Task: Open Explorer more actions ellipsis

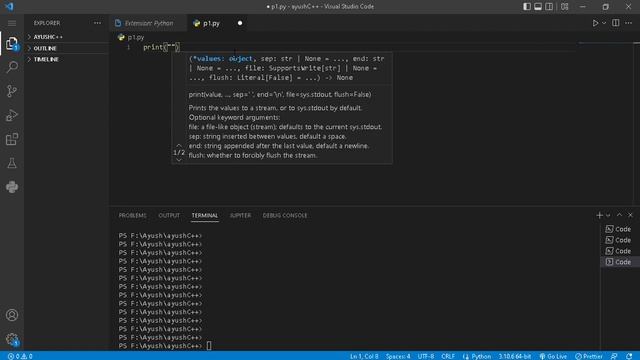Action: coord(97,23)
